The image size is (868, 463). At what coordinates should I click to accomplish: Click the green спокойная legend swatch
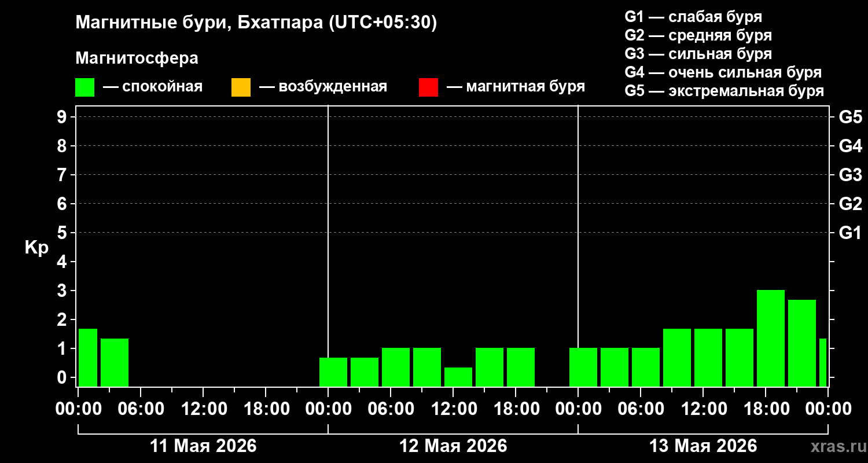click(84, 87)
